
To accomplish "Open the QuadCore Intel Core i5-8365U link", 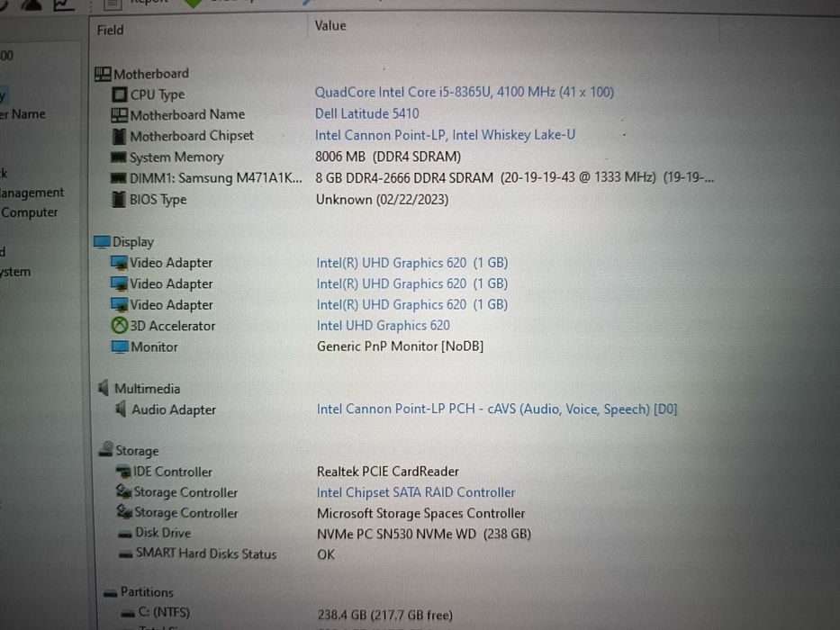I will [464, 92].
